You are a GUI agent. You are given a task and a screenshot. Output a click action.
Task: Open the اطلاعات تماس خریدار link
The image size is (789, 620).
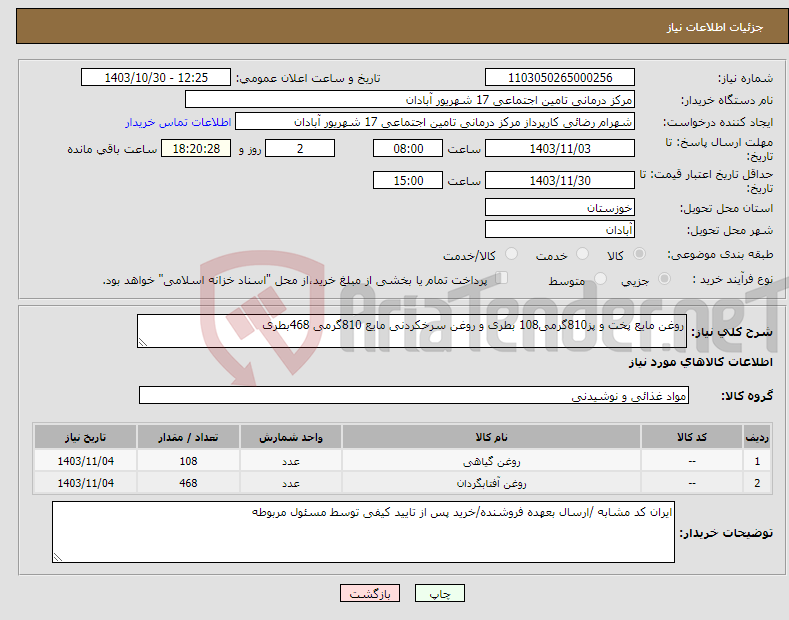[x=178, y=122]
